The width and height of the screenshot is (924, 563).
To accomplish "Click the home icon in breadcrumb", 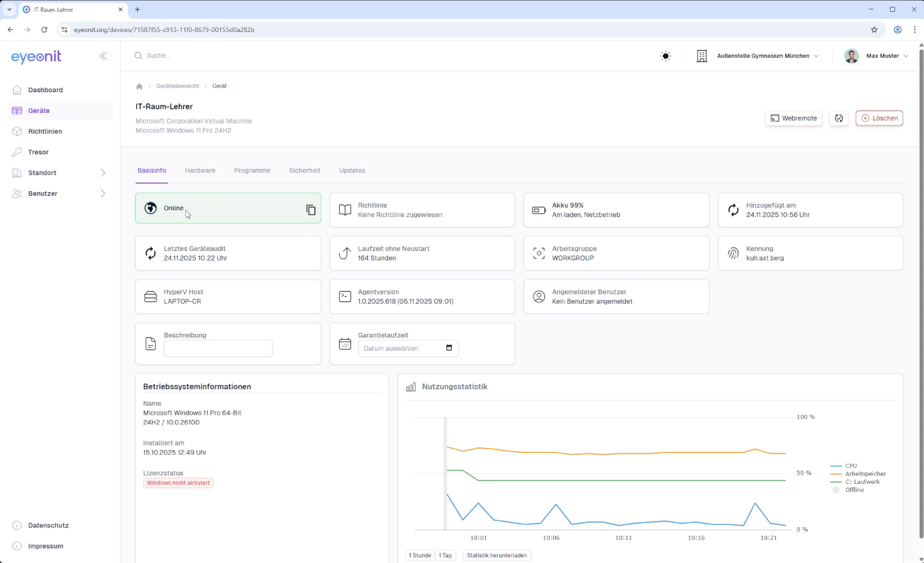I will click(139, 86).
